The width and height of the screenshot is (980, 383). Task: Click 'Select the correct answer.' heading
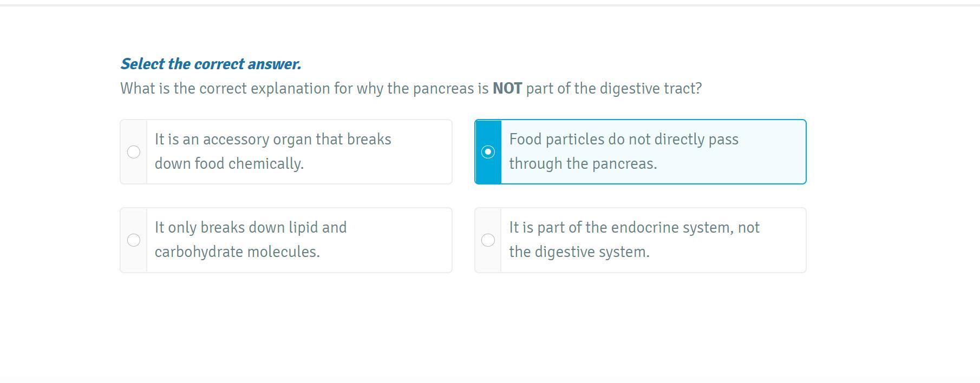click(x=211, y=64)
